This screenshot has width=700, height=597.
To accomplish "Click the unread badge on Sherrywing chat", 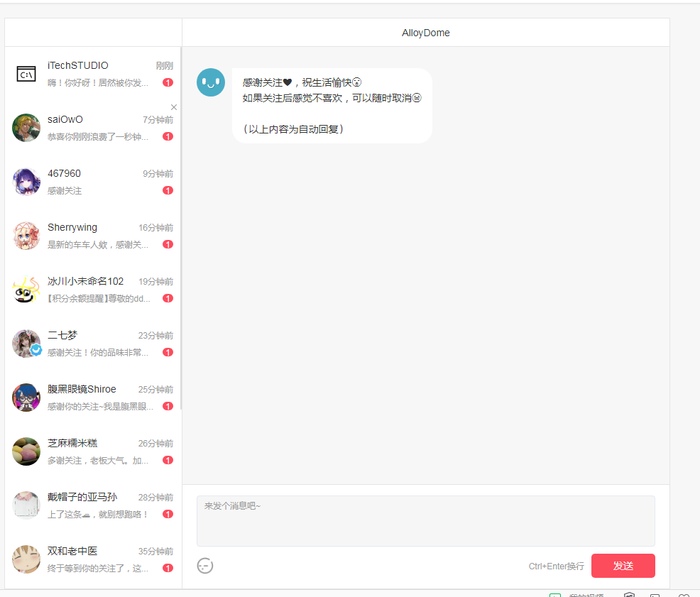I will click(x=168, y=244).
